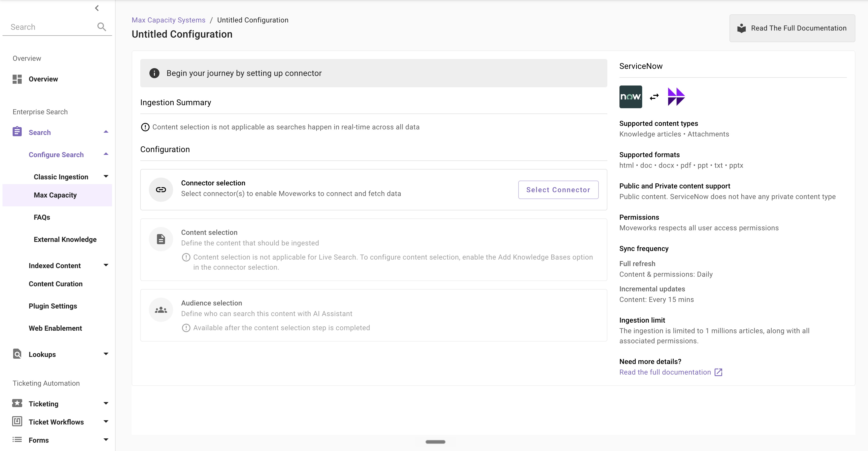Open 'Read the full documentation' link
This screenshot has height=451, width=868.
(x=665, y=372)
